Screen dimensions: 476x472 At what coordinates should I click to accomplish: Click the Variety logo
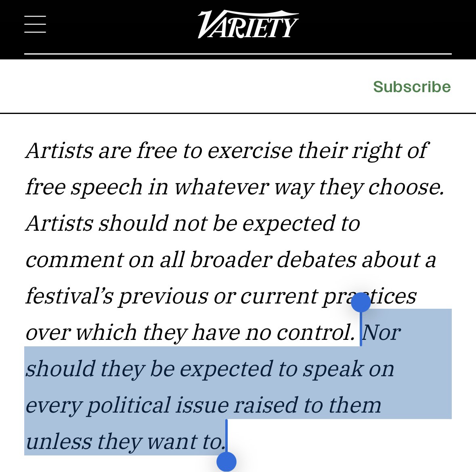(248, 25)
